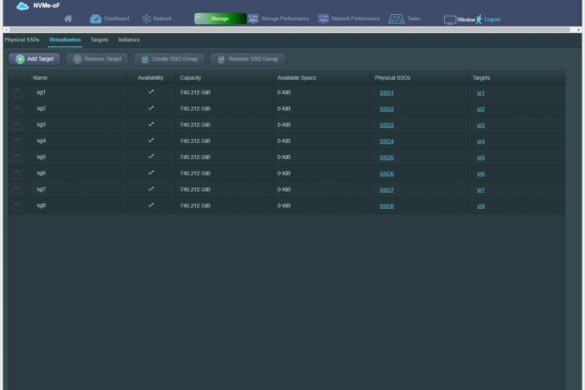Select the sg6 row radio button
Viewport: 585px width, 390px height.
pyautogui.click(x=17, y=174)
